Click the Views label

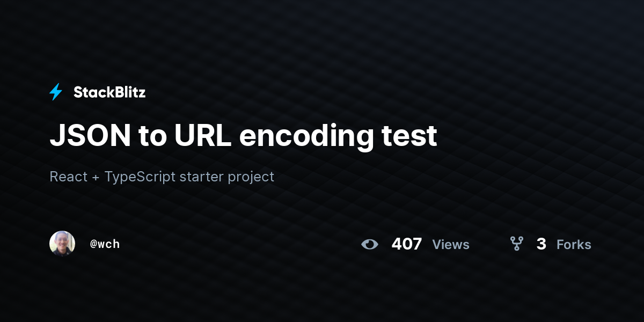point(451,245)
